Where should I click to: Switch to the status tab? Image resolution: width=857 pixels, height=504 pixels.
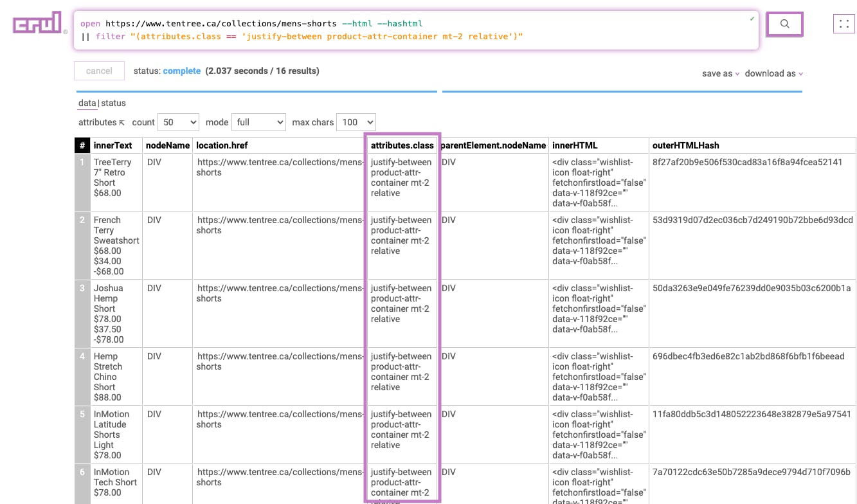pyautogui.click(x=113, y=103)
